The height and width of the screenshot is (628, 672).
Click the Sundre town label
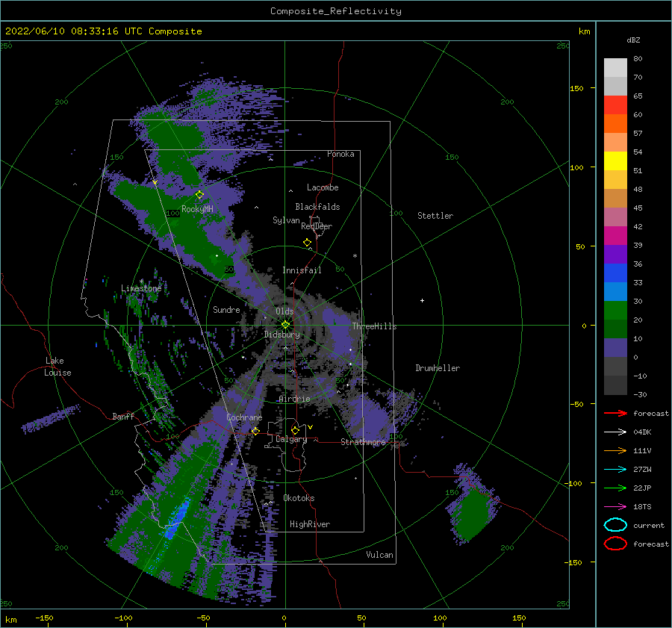point(226,309)
